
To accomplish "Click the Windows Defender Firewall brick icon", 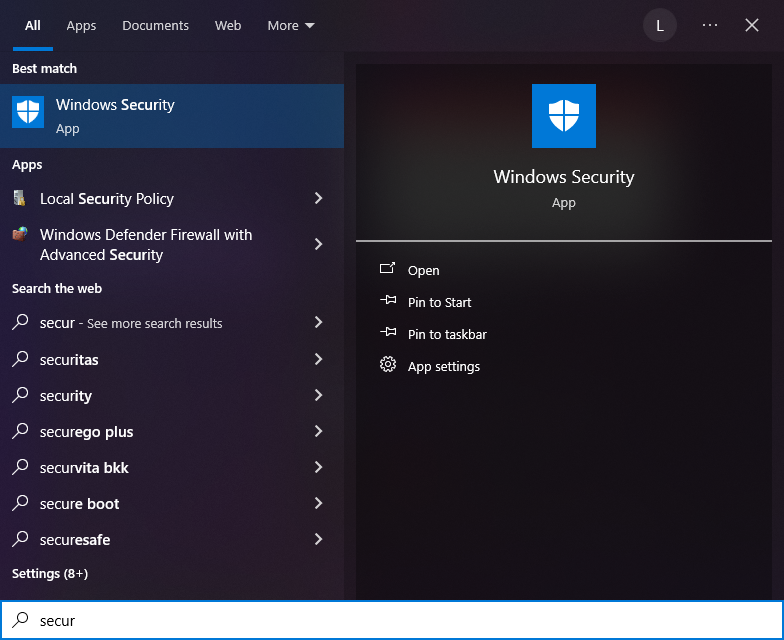I will coord(20,235).
